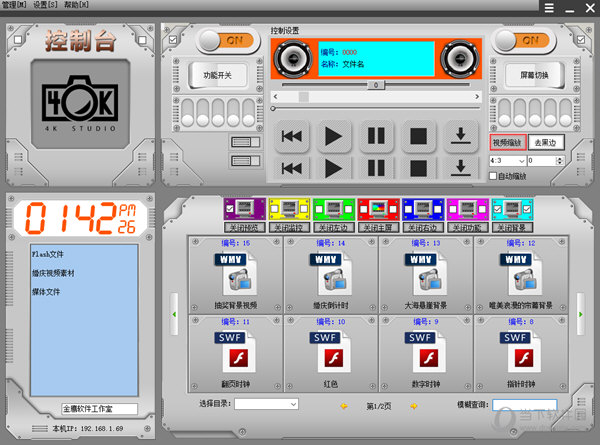Toggle the upper small switch below left sliders

pos(245,142)
